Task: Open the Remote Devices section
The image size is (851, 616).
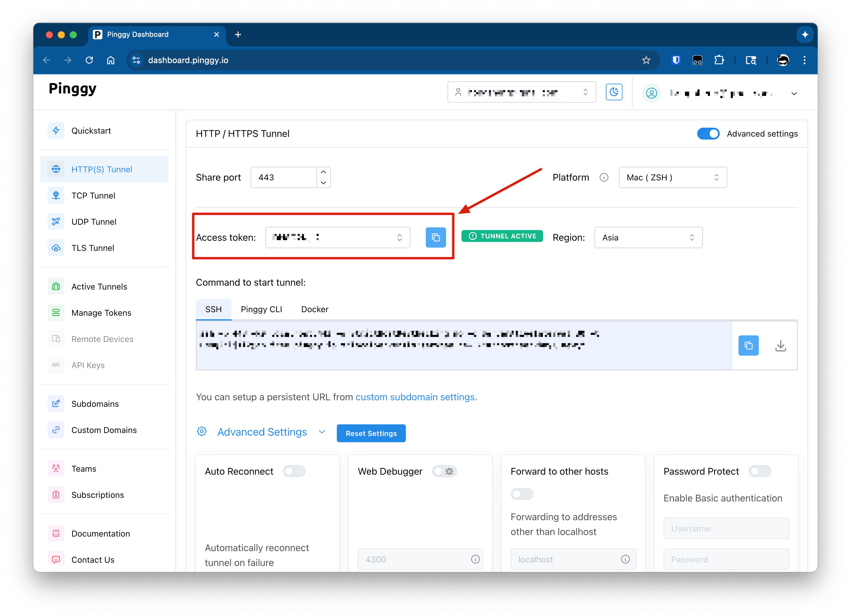Action: (x=104, y=339)
